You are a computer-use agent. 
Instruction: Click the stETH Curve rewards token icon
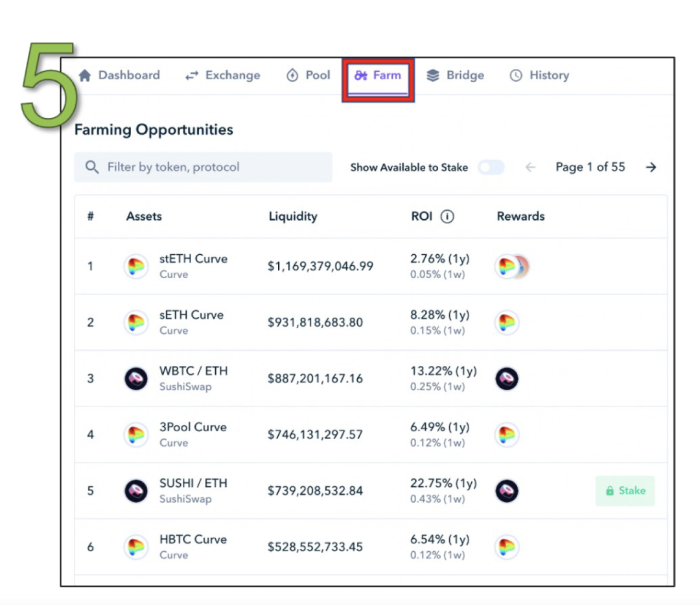point(511,267)
